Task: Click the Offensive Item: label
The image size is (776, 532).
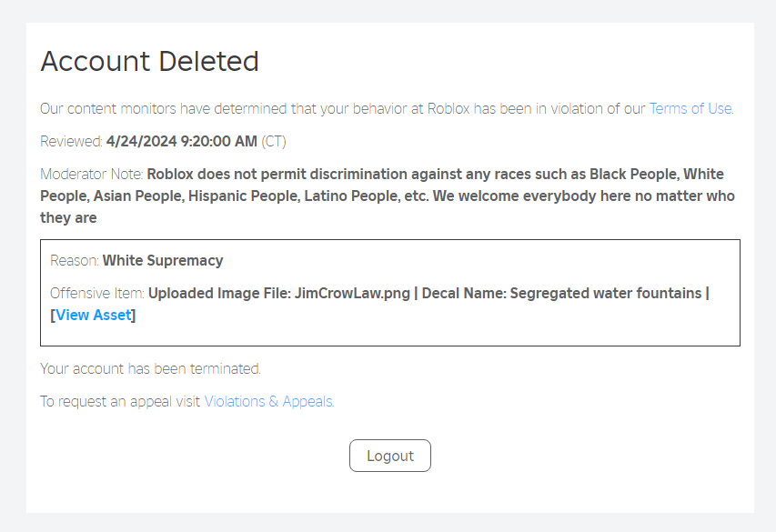Action: [97, 293]
